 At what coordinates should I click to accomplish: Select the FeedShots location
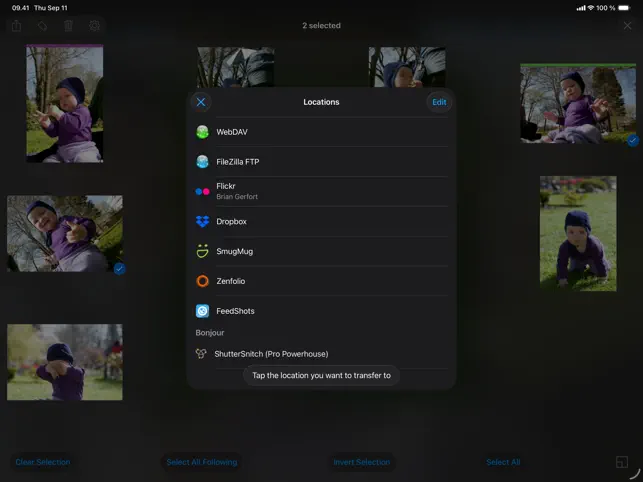click(322, 311)
